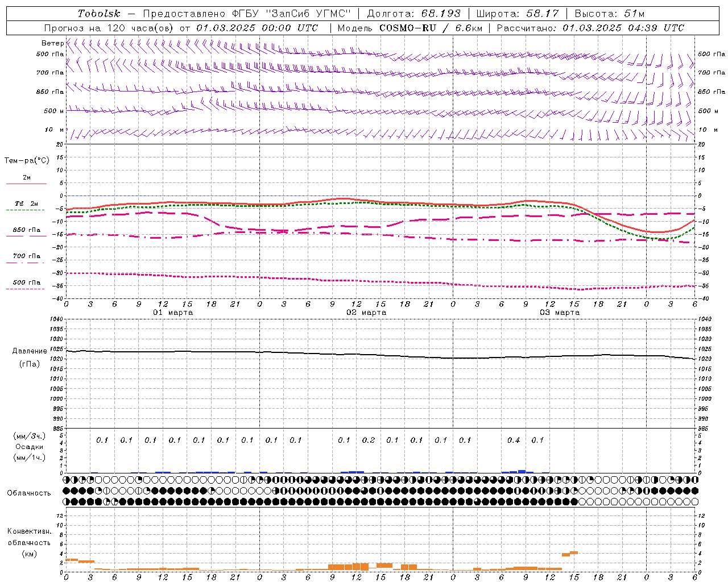Click the '0.4' precipitation value

[514, 440]
